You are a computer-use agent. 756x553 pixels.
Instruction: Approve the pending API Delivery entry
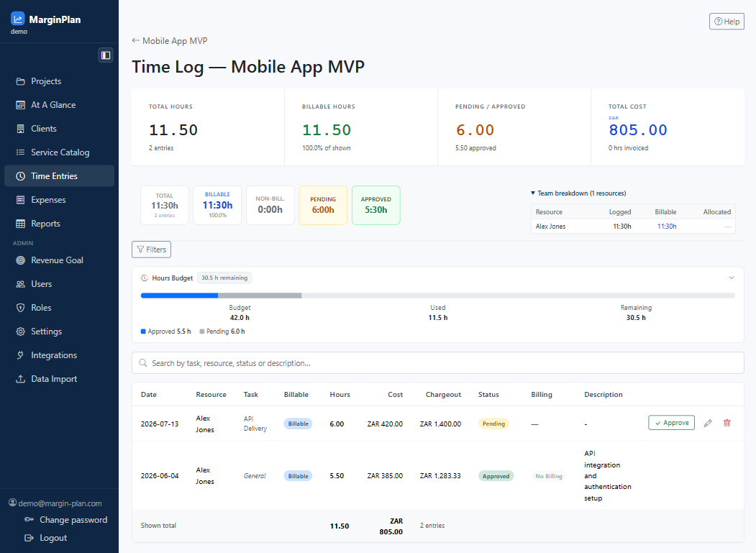tap(671, 422)
